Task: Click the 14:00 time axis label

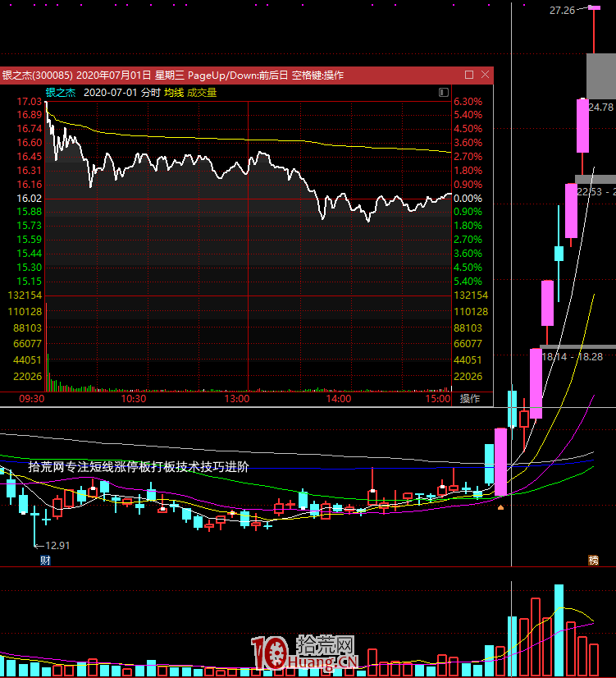Action: coord(339,399)
